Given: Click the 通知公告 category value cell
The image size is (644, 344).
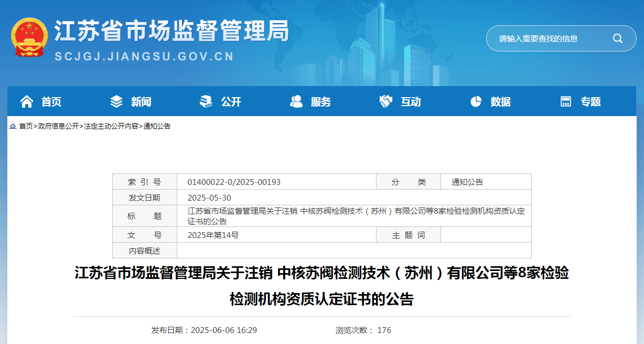Looking at the screenshot, I should pos(486,182).
